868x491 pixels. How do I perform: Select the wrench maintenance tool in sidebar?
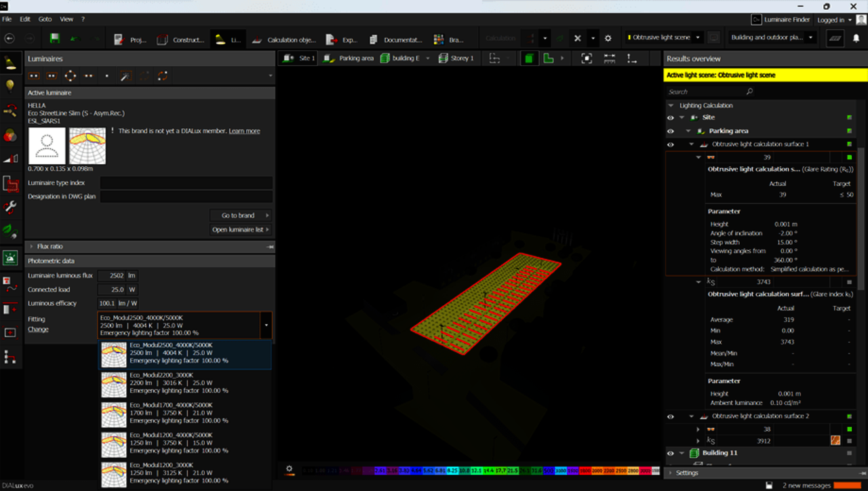click(10, 208)
